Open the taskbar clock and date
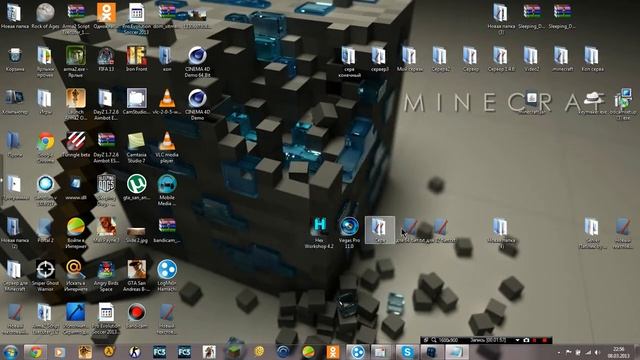This screenshot has width=640, height=360. point(619,352)
